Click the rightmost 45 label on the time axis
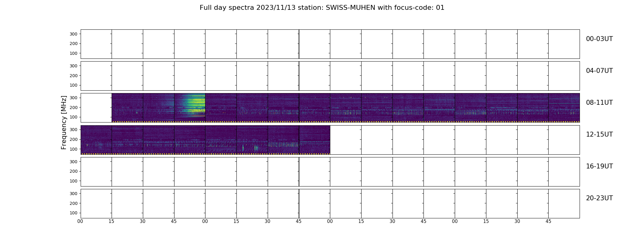The height and width of the screenshot is (245, 644). [x=548, y=221]
